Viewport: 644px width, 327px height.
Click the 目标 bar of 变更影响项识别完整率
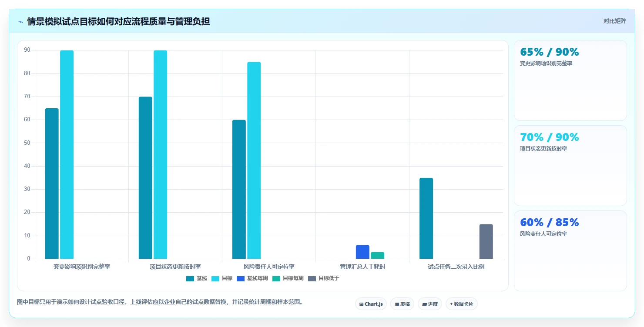tap(67, 155)
